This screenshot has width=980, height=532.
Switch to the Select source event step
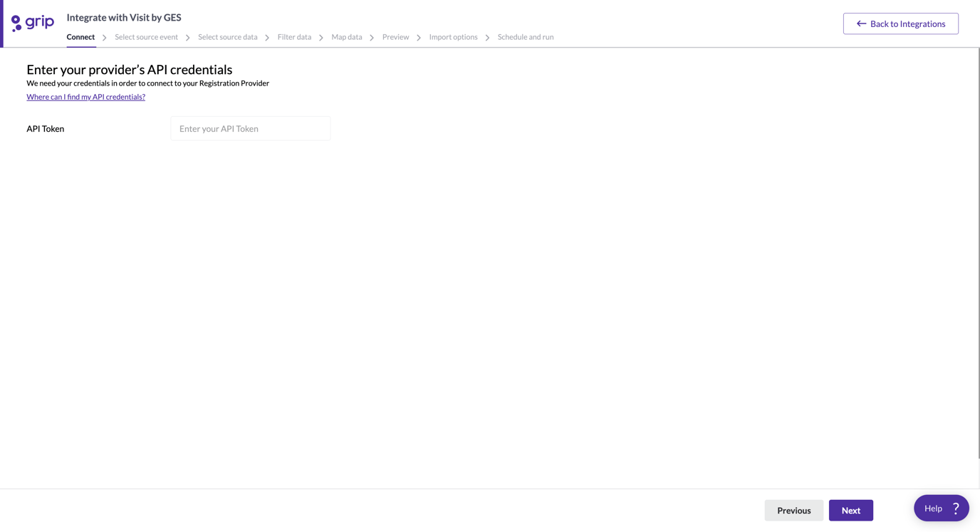tap(146, 36)
